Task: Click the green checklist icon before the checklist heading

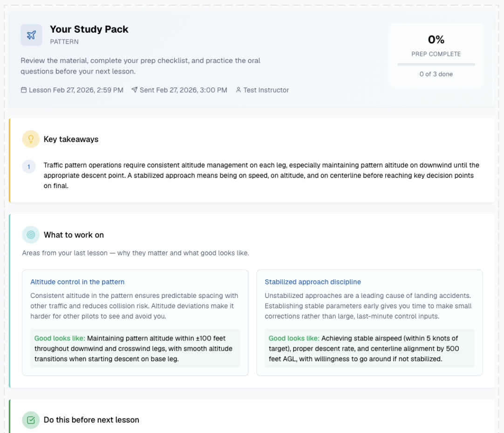Action: click(x=31, y=419)
